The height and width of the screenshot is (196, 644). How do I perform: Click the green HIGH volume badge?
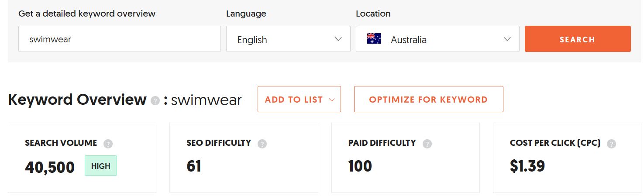tap(101, 166)
